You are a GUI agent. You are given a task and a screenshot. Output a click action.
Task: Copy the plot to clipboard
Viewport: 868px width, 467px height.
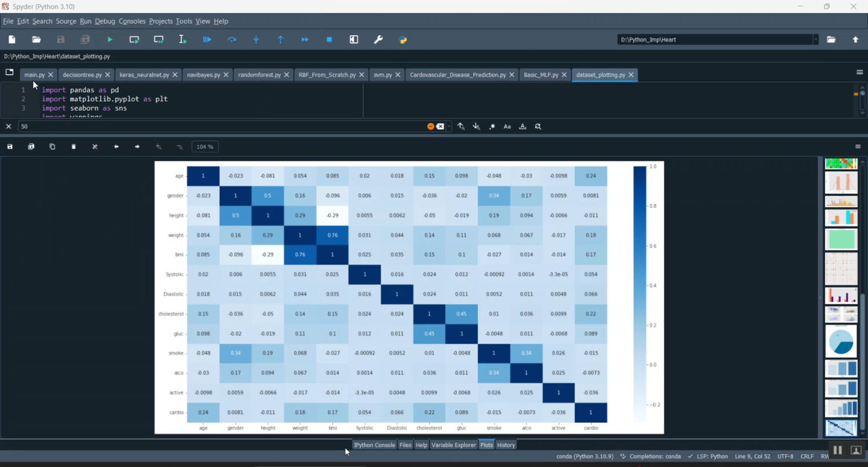[52, 147]
